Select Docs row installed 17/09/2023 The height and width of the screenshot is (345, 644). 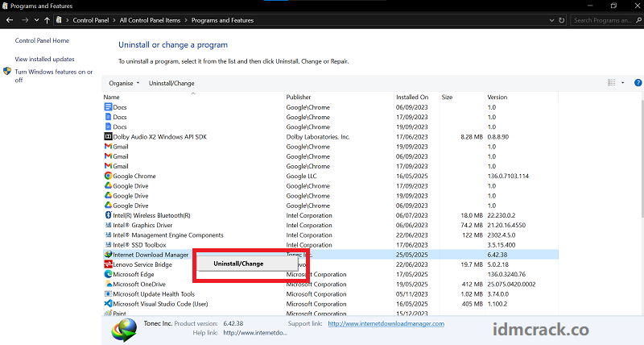[x=331, y=117]
